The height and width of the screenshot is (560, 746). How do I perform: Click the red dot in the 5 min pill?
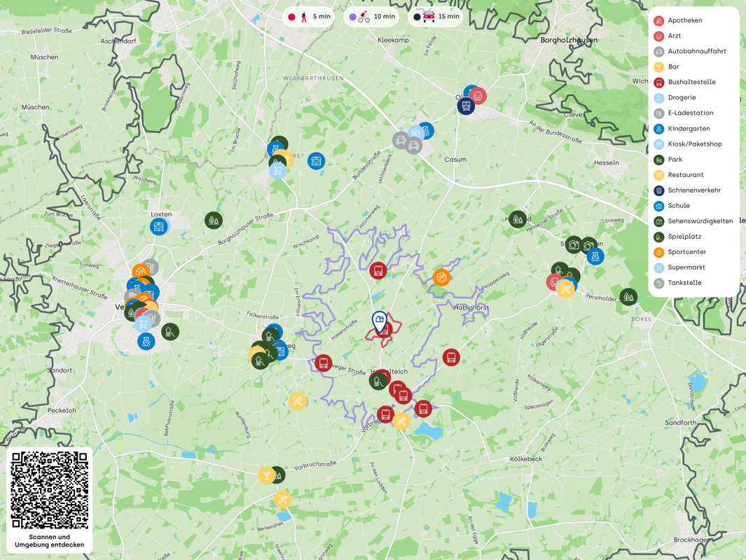pos(291,17)
